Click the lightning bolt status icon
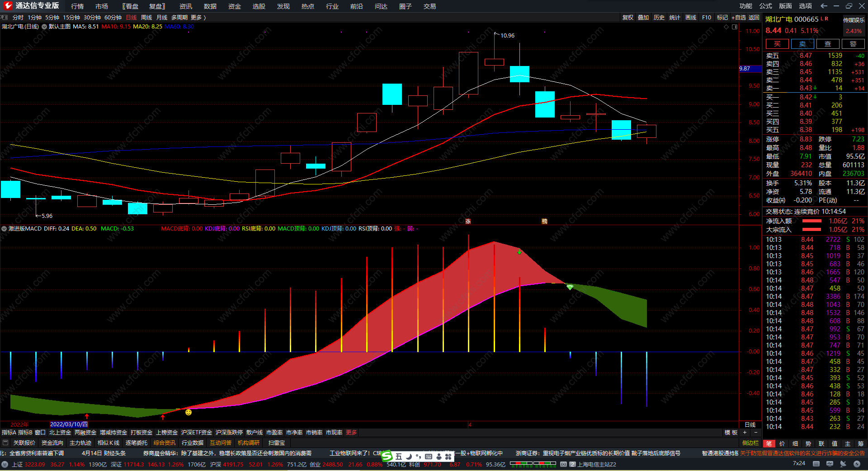Screen dimensions: 868x471 (x=857, y=464)
